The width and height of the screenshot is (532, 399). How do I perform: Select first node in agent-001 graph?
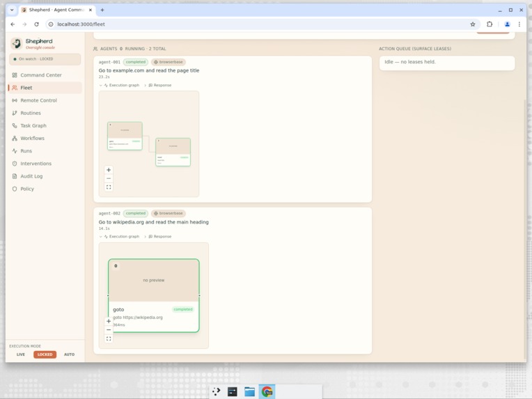tap(125, 136)
